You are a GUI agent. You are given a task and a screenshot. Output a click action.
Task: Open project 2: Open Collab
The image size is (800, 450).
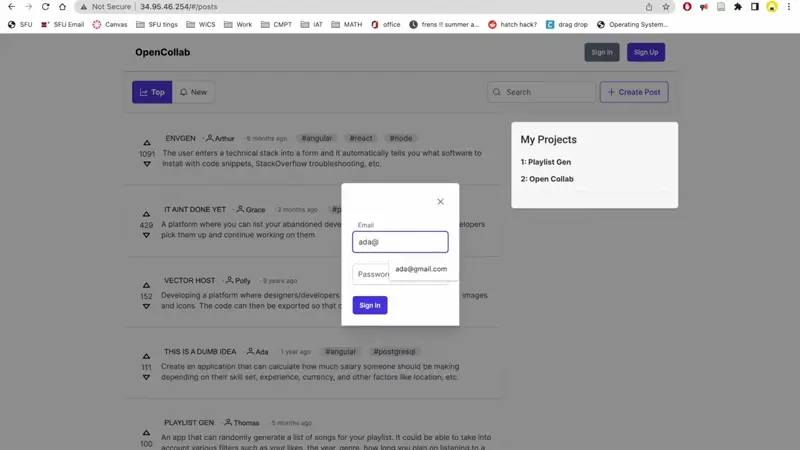pyautogui.click(x=547, y=179)
